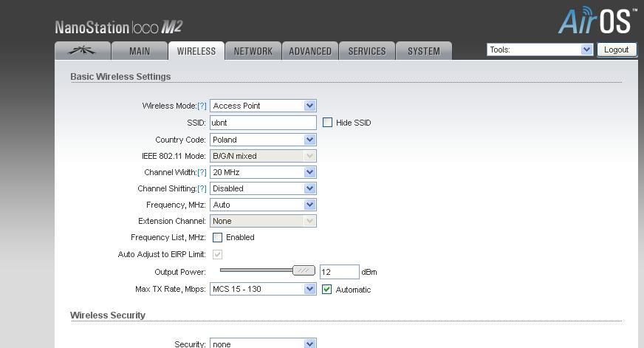The height and width of the screenshot is (348, 644).
Task: Expand the Frequency MHz dropdown
Action: pos(263,205)
